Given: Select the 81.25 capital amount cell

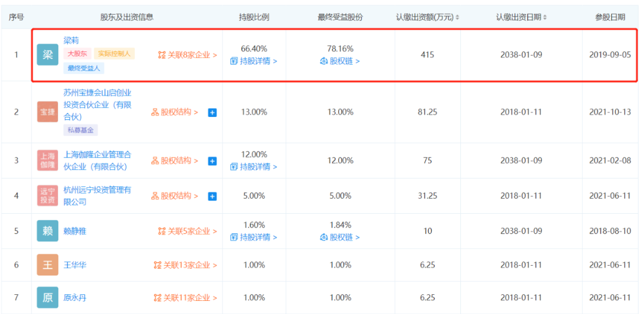Looking at the screenshot, I should [x=428, y=112].
